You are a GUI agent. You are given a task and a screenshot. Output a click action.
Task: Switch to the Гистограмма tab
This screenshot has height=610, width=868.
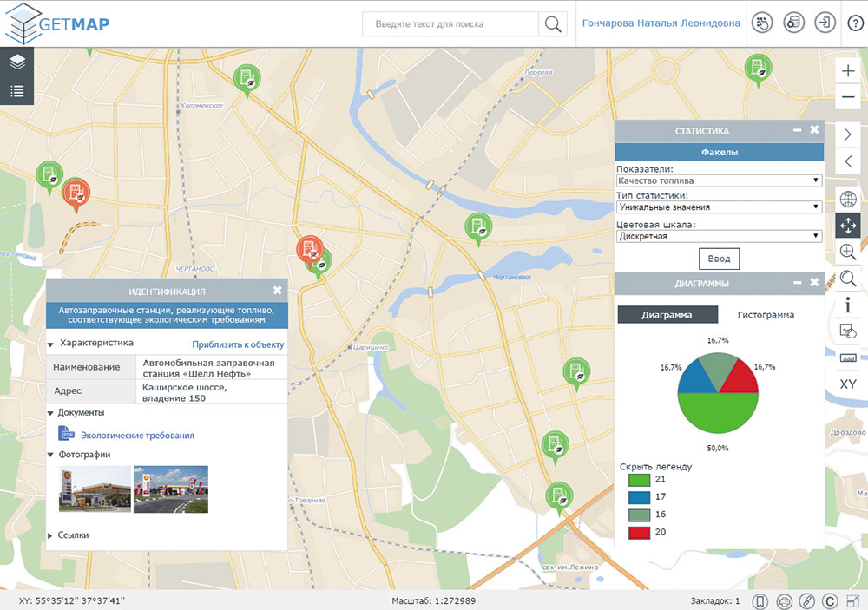pyautogui.click(x=764, y=314)
